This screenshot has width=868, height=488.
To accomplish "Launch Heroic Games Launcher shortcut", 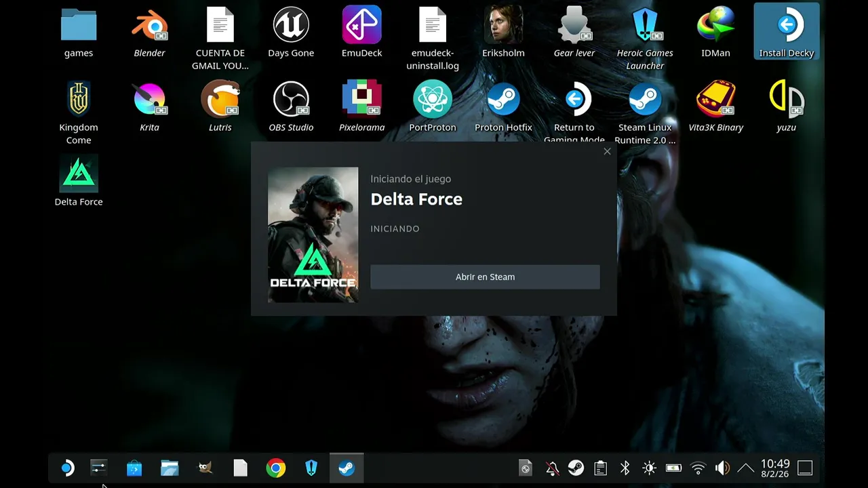I will (645, 39).
